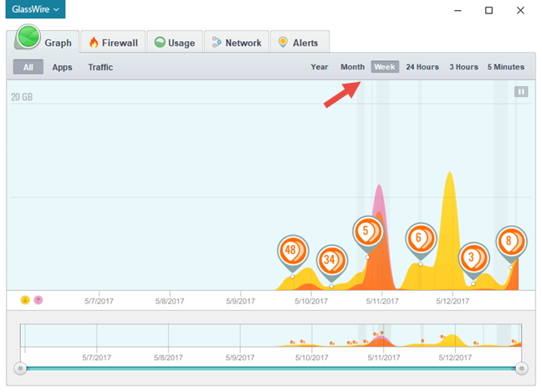The image size is (542, 392).
Task: Click the pink upload traffic peak
Action: click(379, 199)
